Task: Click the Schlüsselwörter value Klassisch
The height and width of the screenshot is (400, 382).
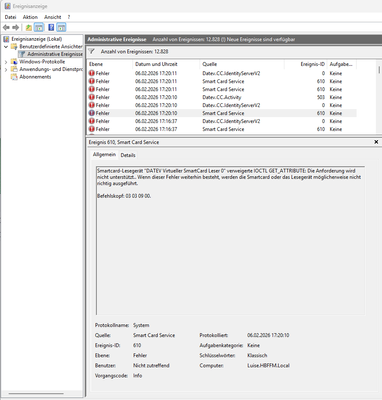Action: 257,356
